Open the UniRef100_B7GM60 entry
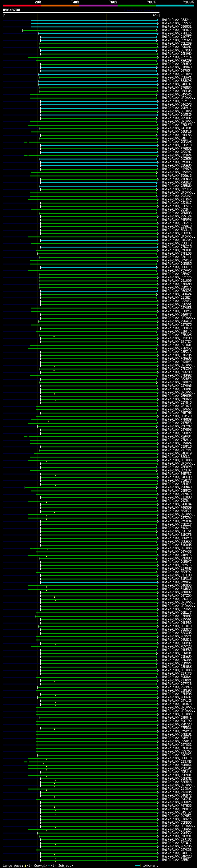Screen dimensions: 197x868 click(177, 88)
